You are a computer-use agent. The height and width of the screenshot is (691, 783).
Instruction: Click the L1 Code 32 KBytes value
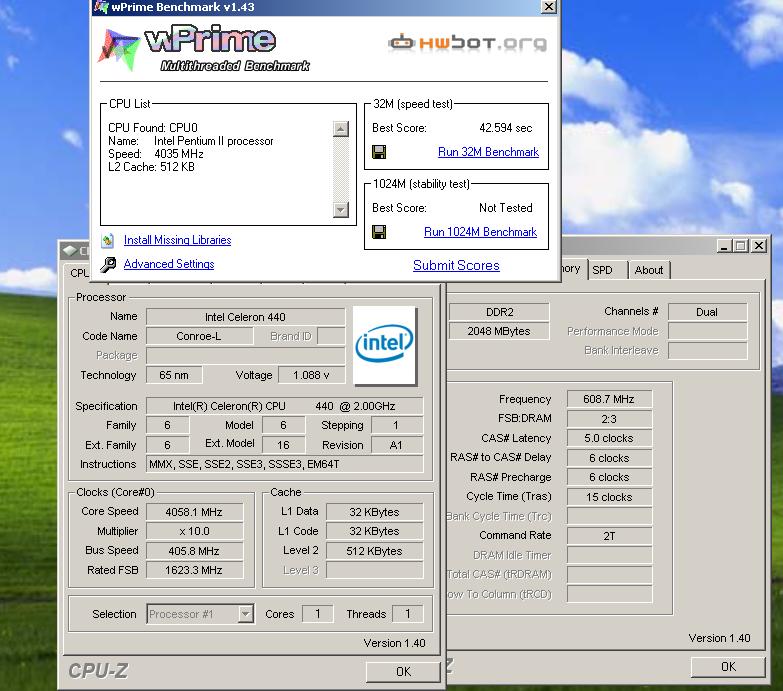374,531
